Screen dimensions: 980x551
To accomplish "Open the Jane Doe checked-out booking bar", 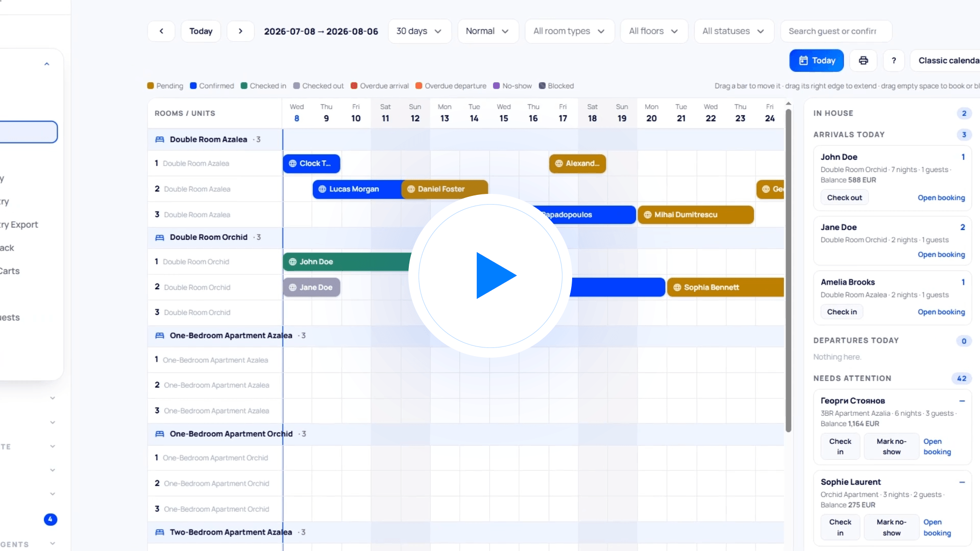I will point(311,287).
